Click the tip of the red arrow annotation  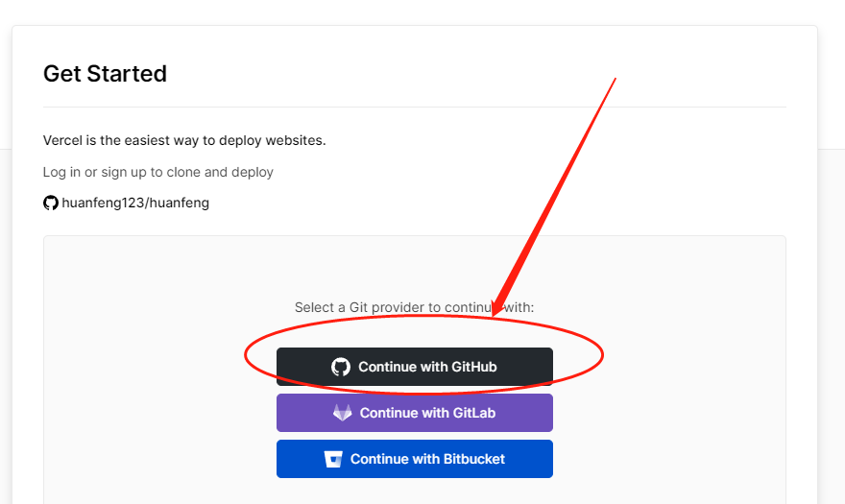coord(495,314)
